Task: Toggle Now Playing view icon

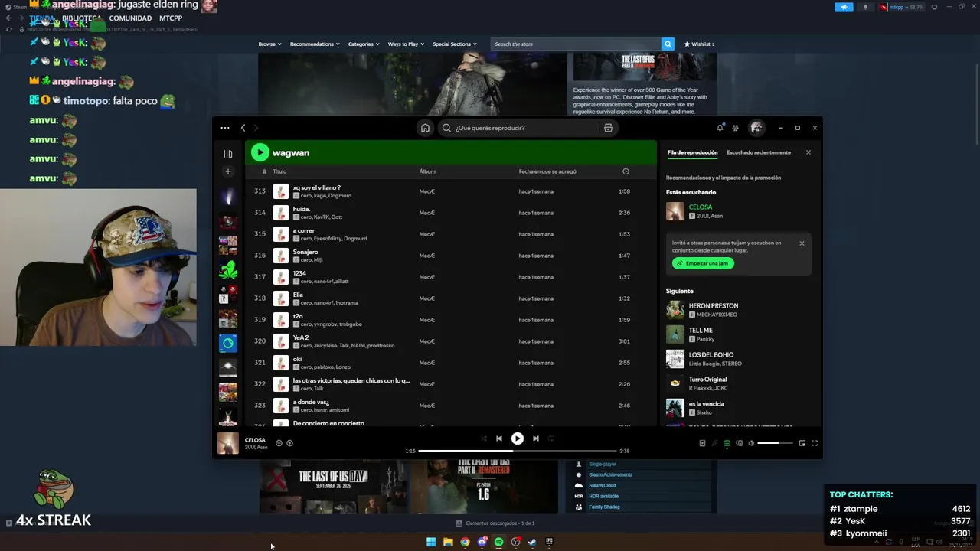Action: click(702, 443)
